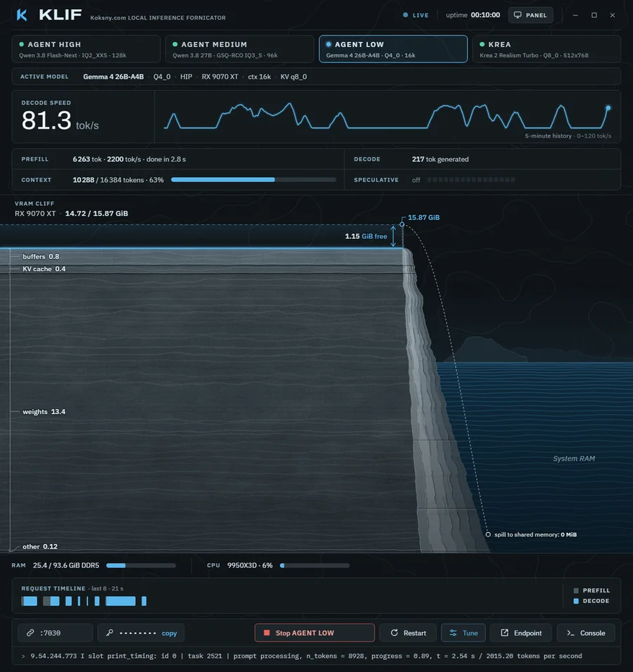
Task: Click the Restart circular arrow icon
Action: pos(394,633)
